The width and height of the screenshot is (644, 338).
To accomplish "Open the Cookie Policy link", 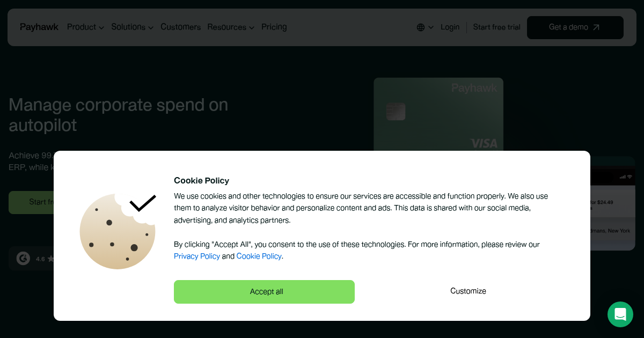I will [259, 256].
